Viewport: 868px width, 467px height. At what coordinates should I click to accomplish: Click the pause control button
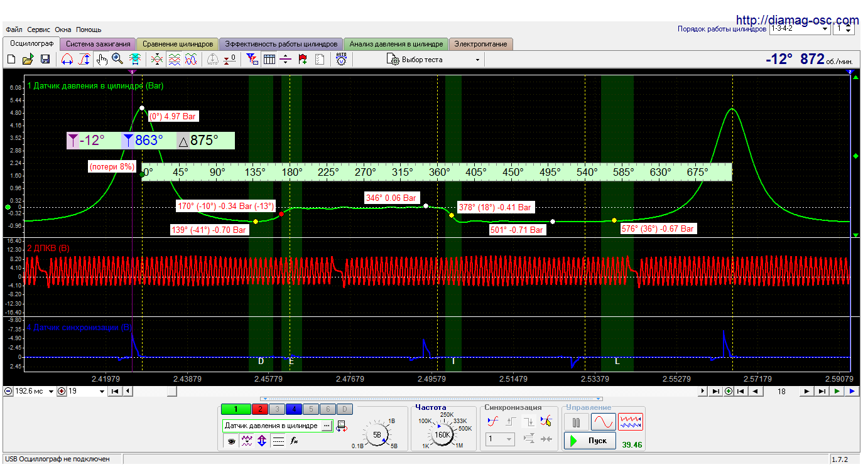pos(576,422)
